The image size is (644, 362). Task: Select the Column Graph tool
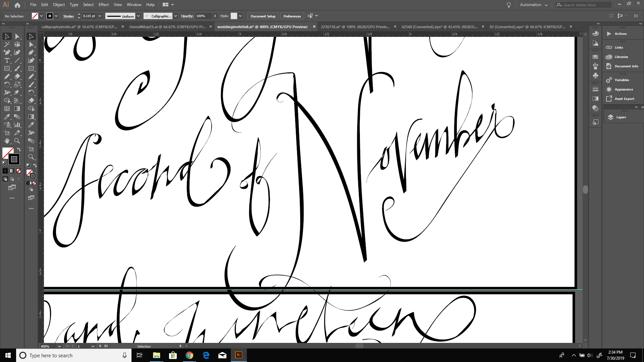tap(17, 125)
